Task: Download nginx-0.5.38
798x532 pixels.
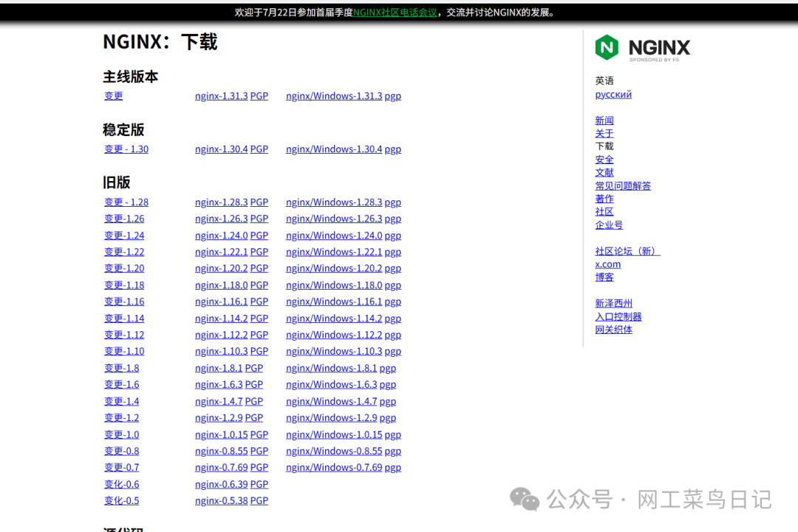Action: 222,500
